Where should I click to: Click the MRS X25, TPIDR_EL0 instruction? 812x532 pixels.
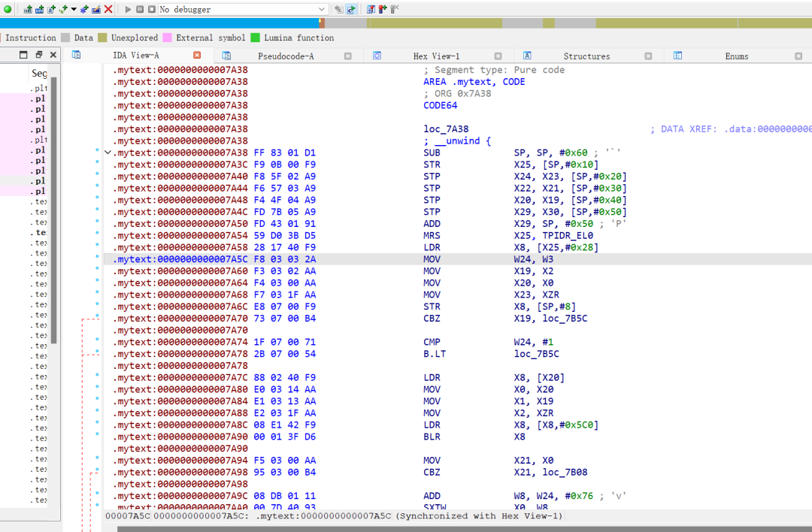(x=508, y=235)
